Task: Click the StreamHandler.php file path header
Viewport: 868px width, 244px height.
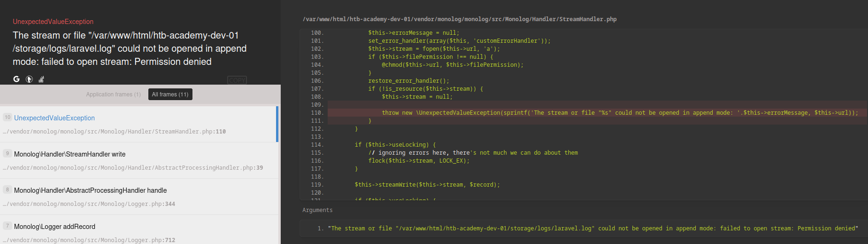Action: click(x=460, y=19)
